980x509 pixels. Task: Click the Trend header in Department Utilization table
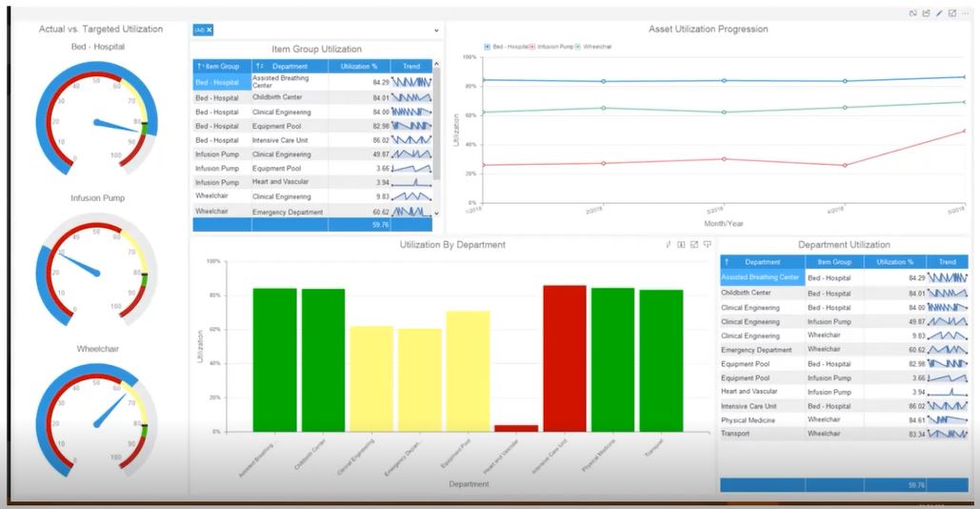[947, 262]
